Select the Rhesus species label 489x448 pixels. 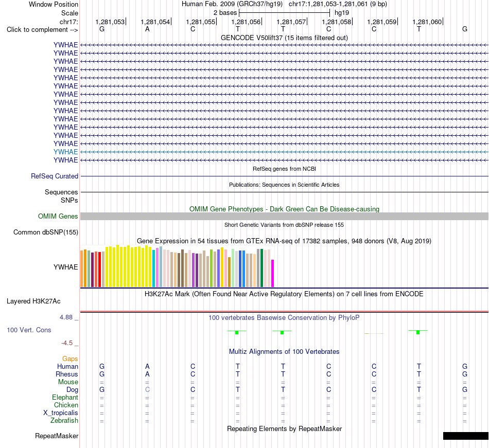(x=67, y=374)
